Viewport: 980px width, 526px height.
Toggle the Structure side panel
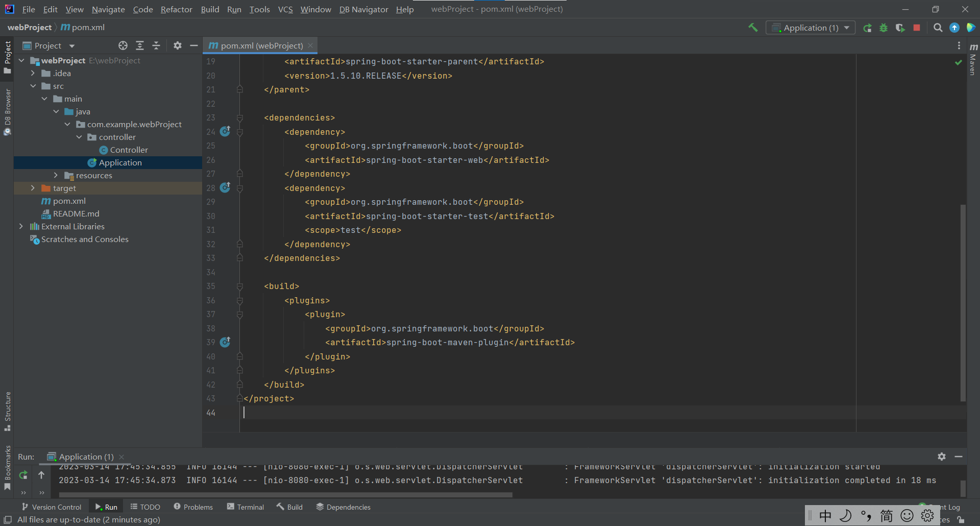point(8,411)
